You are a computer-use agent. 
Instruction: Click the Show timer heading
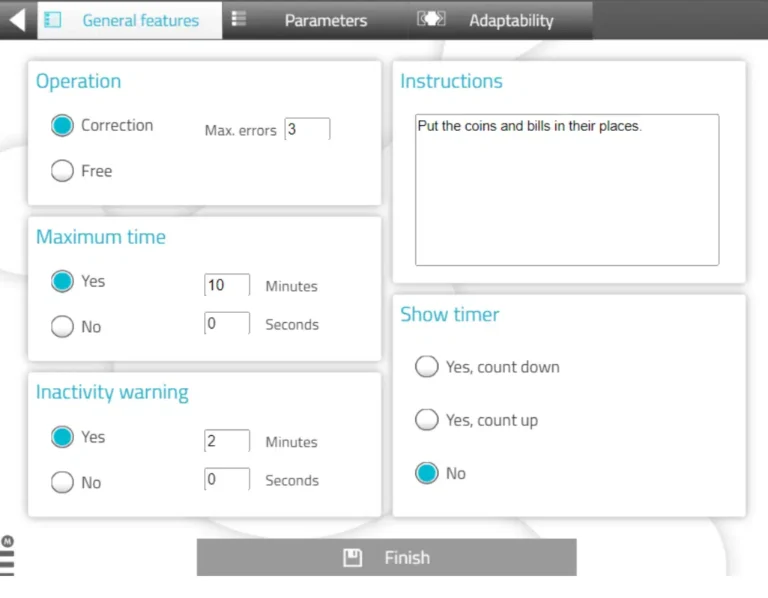[x=450, y=314]
